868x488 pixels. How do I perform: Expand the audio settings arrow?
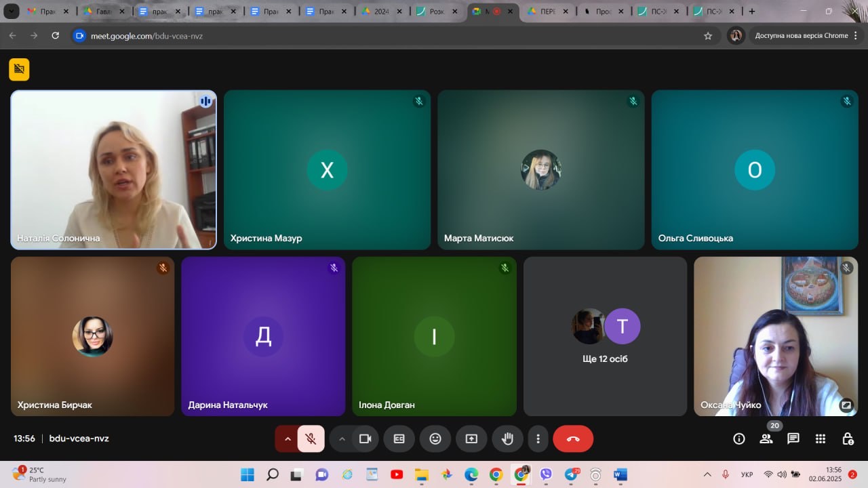(288, 439)
